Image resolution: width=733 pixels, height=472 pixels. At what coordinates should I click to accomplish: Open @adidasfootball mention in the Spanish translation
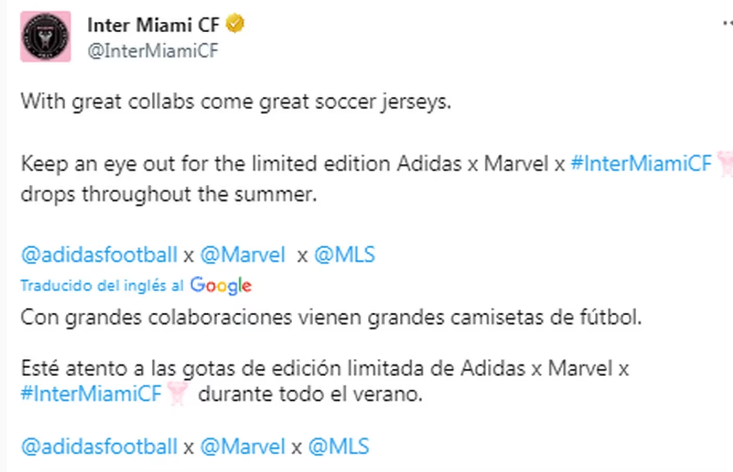[100, 445]
